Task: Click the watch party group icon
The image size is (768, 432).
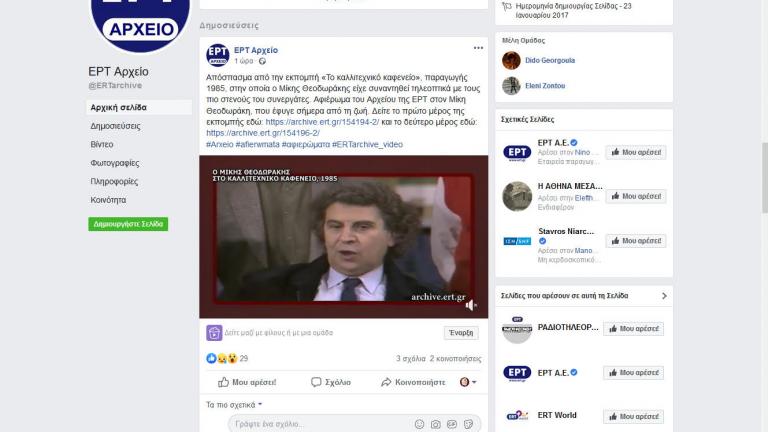Action: pyautogui.click(x=214, y=333)
